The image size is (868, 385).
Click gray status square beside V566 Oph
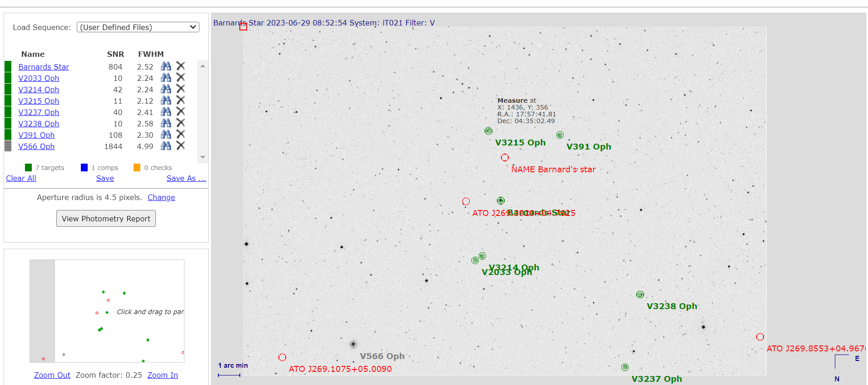pos(8,146)
